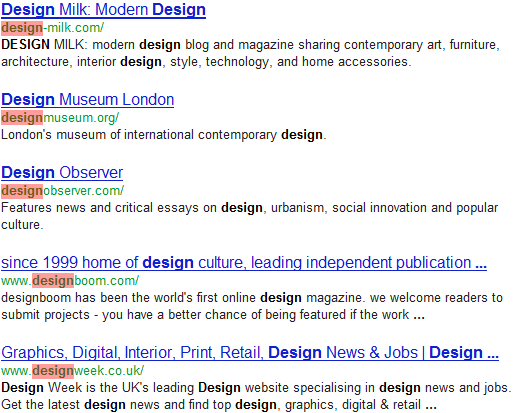Click the Design Week UK's leading website snippet
This screenshot has width=513, height=413.
(256, 396)
